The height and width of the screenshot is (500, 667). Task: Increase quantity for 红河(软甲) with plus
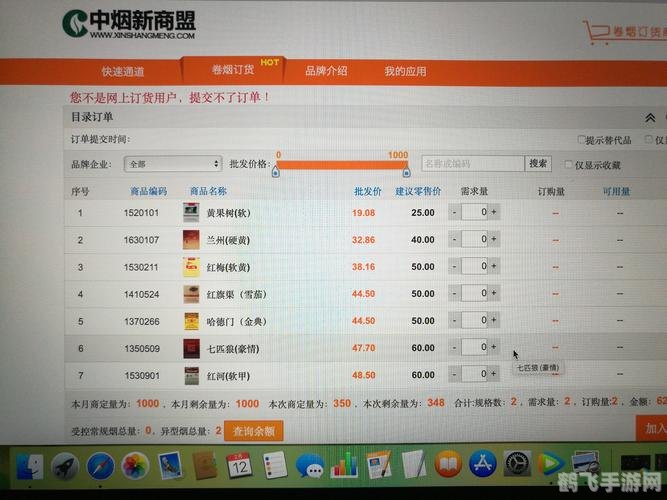click(494, 374)
